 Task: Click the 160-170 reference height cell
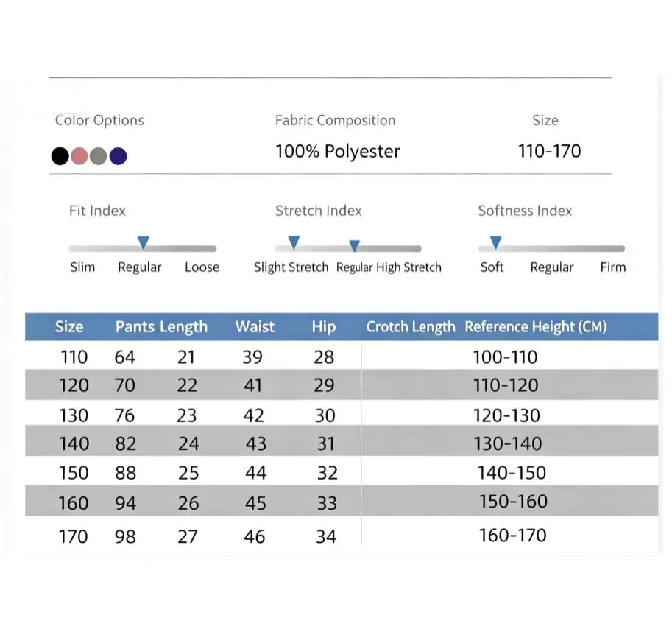[x=512, y=536]
